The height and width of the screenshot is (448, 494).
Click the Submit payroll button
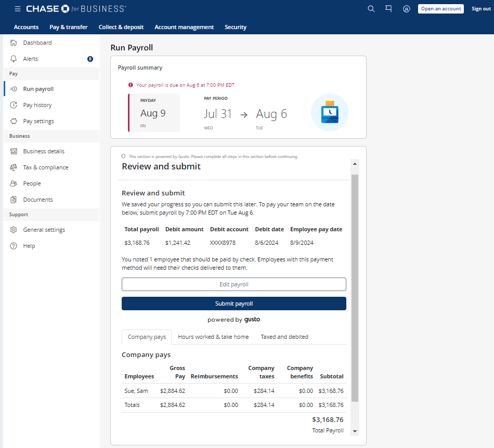(233, 304)
